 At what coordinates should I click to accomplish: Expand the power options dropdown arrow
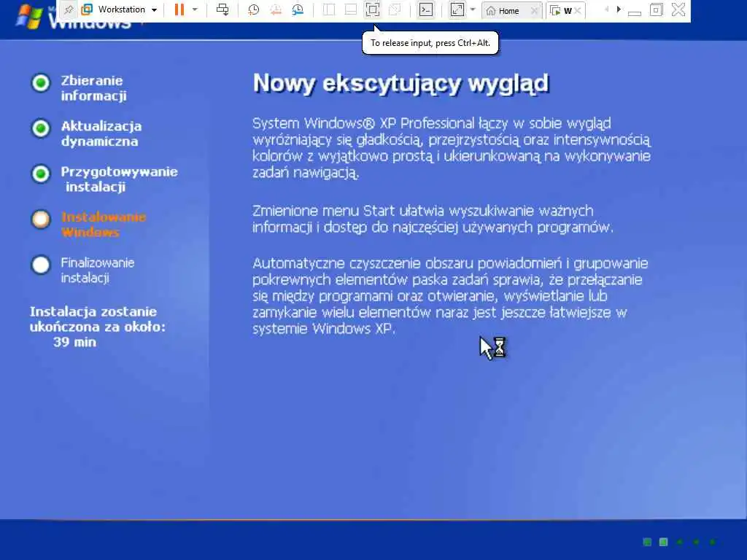195,9
